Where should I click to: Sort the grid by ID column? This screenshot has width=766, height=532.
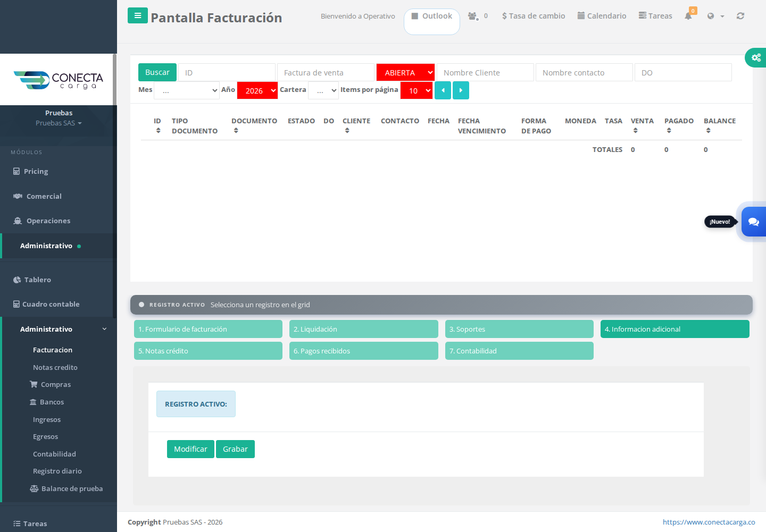coord(158,130)
